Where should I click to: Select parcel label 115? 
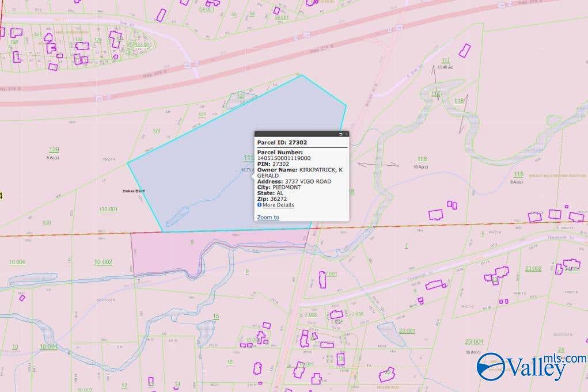tap(519, 174)
